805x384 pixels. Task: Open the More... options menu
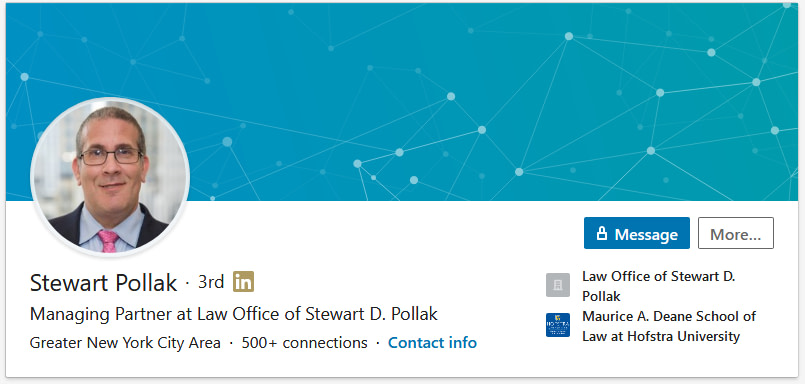pos(736,234)
